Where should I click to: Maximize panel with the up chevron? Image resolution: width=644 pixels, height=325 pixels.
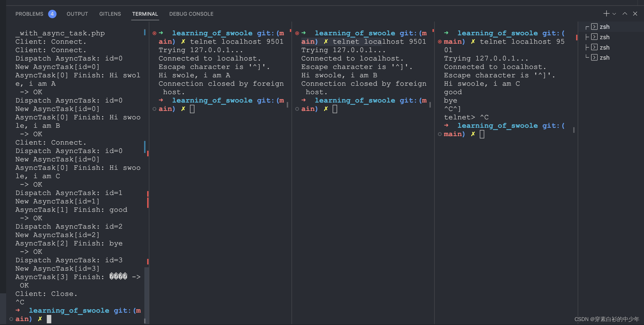tap(625, 14)
